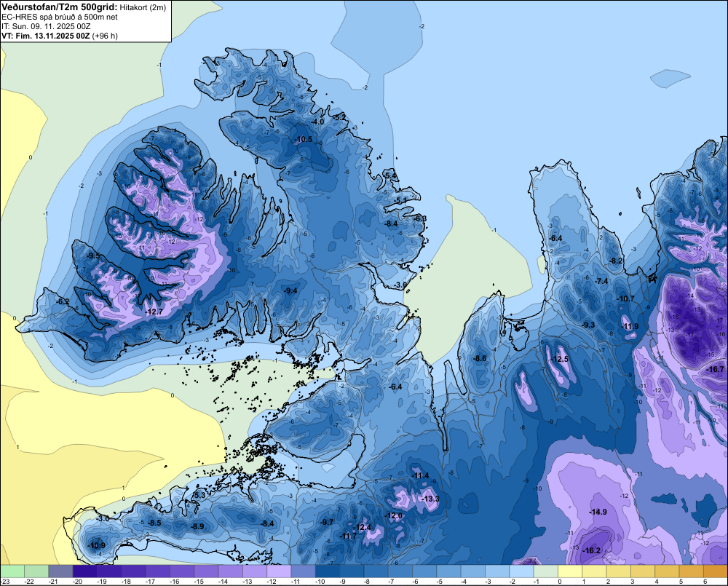Click the -12.0 temperature label
This screenshot has width=728, height=586.
point(394,516)
